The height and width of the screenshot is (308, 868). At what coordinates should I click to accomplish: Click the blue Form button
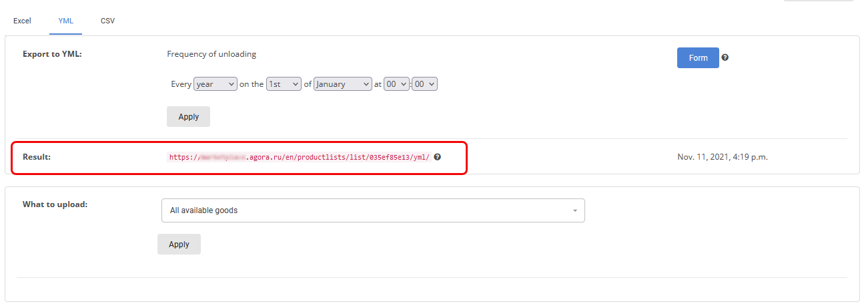point(698,57)
